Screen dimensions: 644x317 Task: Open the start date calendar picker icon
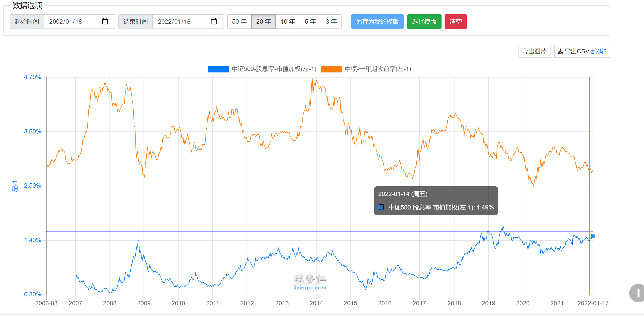pyautogui.click(x=105, y=22)
